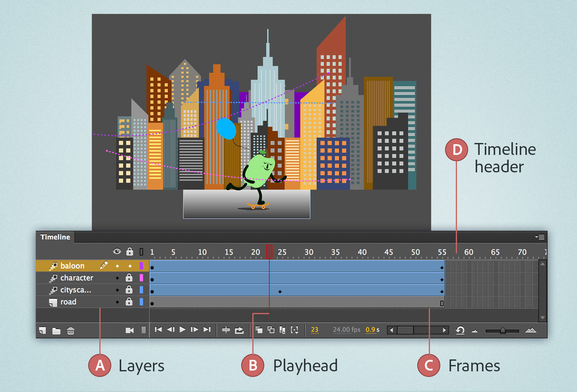Open the Modify Markers options
Screen dimensions: 577x392
(295, 330)
